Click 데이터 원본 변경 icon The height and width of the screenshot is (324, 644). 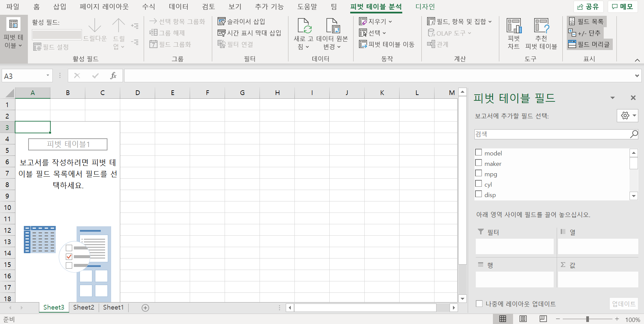(333, 26)
